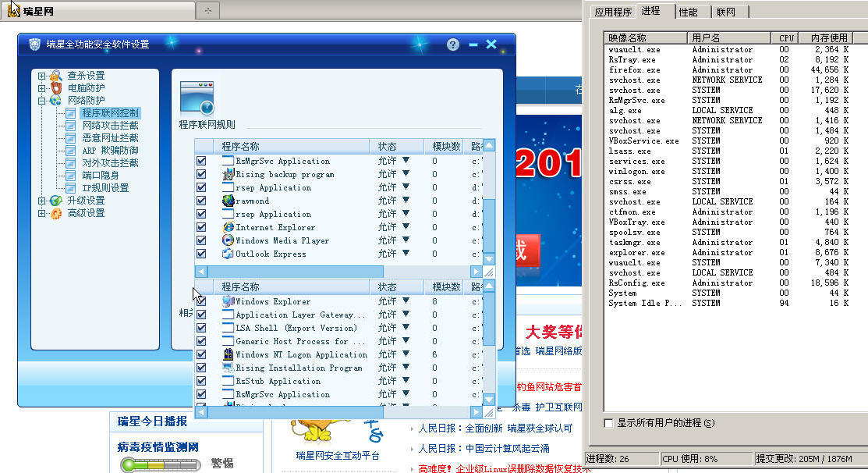This screenshot has height=473, width=868.
Task: Click the 瑞星网 browser tab favicon
Action: 14,10
